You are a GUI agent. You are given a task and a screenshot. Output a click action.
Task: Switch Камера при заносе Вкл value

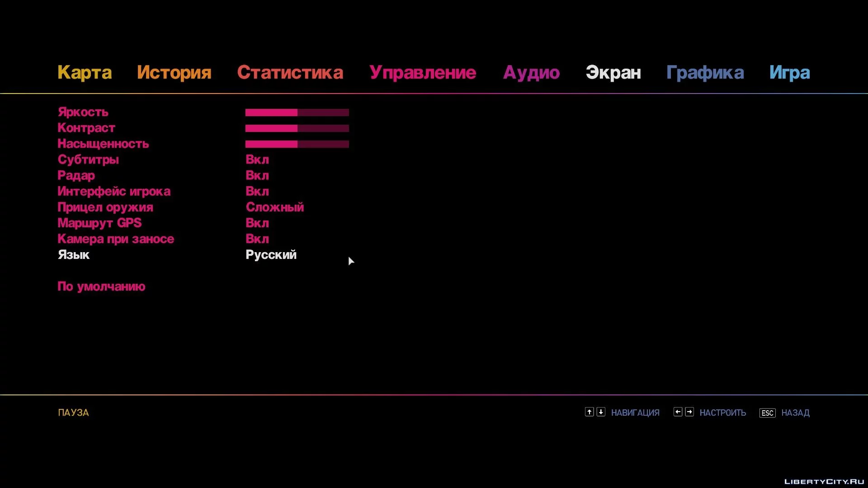click(x=257, y=239)
